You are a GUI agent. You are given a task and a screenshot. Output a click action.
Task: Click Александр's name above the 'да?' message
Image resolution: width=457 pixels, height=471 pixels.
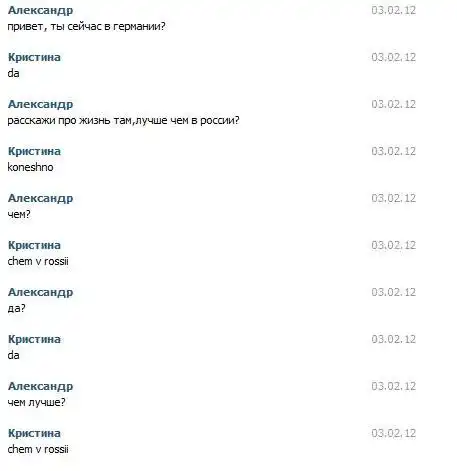(40, 292)
